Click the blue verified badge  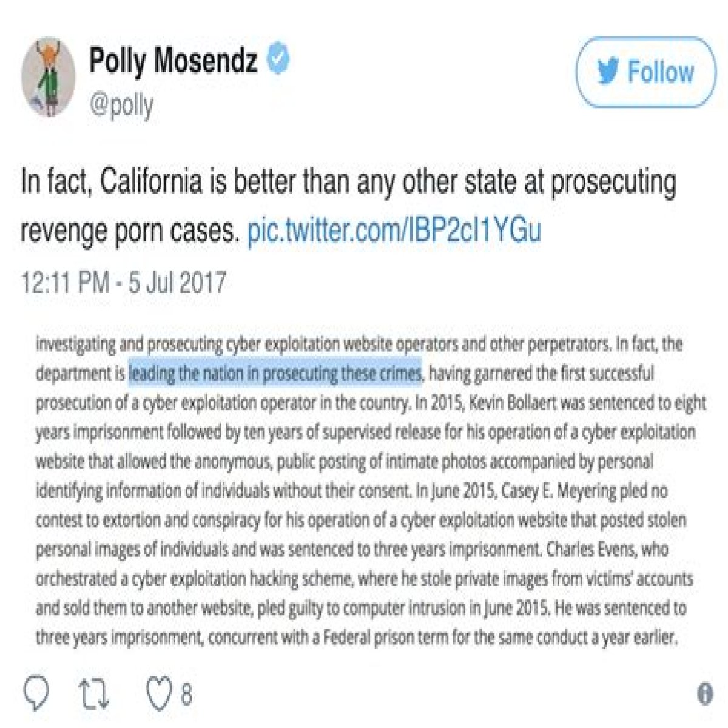pos(278,59)
